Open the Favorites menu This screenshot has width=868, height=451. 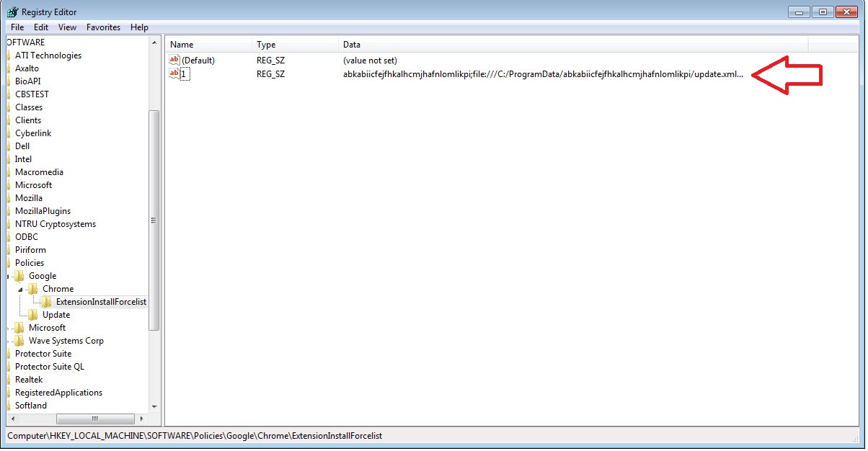coord(103,27)
